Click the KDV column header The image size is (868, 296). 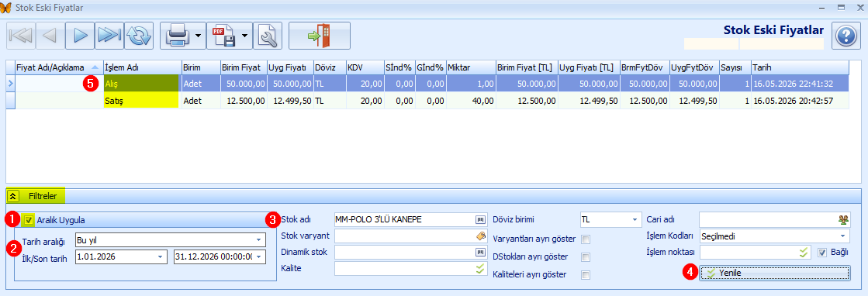coord(365,67)
